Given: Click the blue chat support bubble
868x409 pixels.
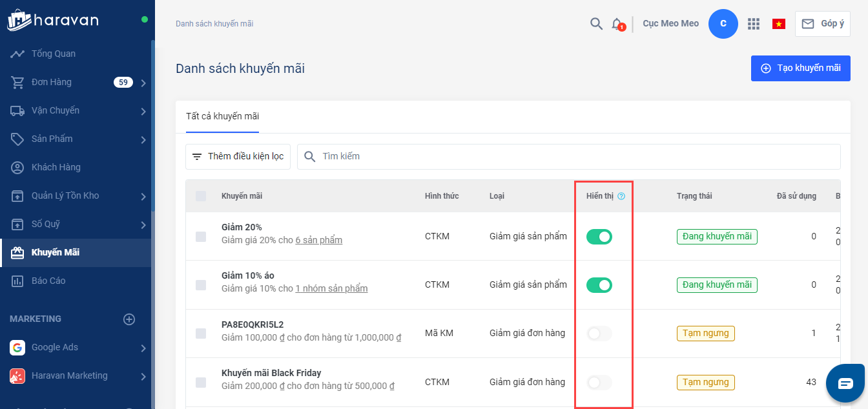Looking at the screenshot, I should click(845, 383).
